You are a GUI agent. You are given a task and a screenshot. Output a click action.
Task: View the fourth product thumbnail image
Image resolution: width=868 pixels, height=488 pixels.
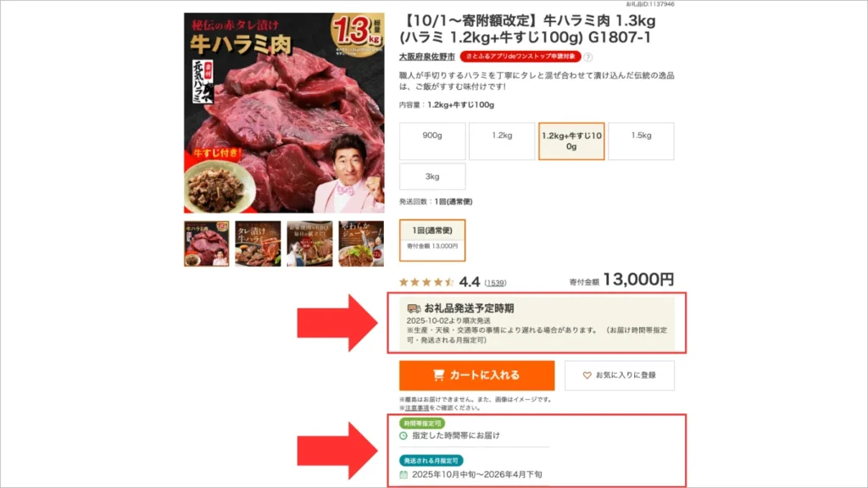(x=361, y=243)
